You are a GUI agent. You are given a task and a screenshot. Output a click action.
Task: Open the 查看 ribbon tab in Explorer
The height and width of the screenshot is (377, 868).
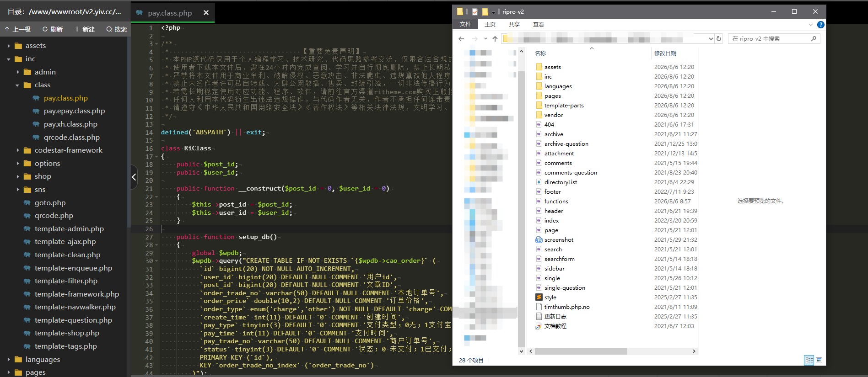pos(539,24)
